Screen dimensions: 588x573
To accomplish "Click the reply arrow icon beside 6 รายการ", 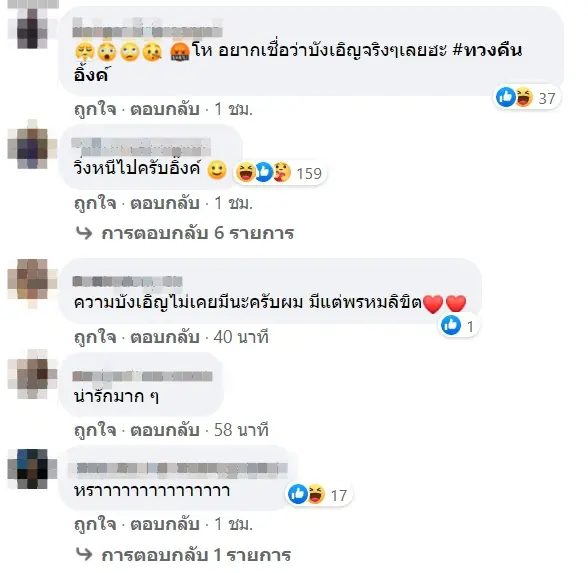I will [84, 233].
